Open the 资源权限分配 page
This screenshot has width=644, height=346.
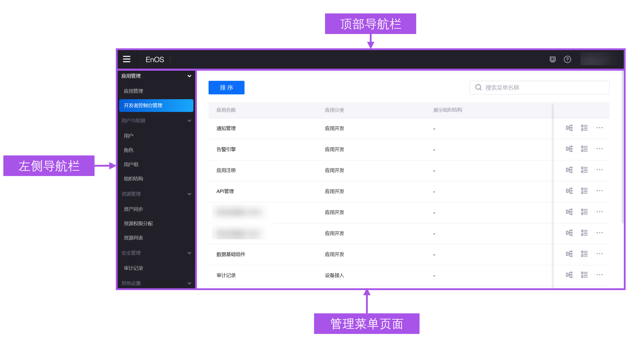138,223
